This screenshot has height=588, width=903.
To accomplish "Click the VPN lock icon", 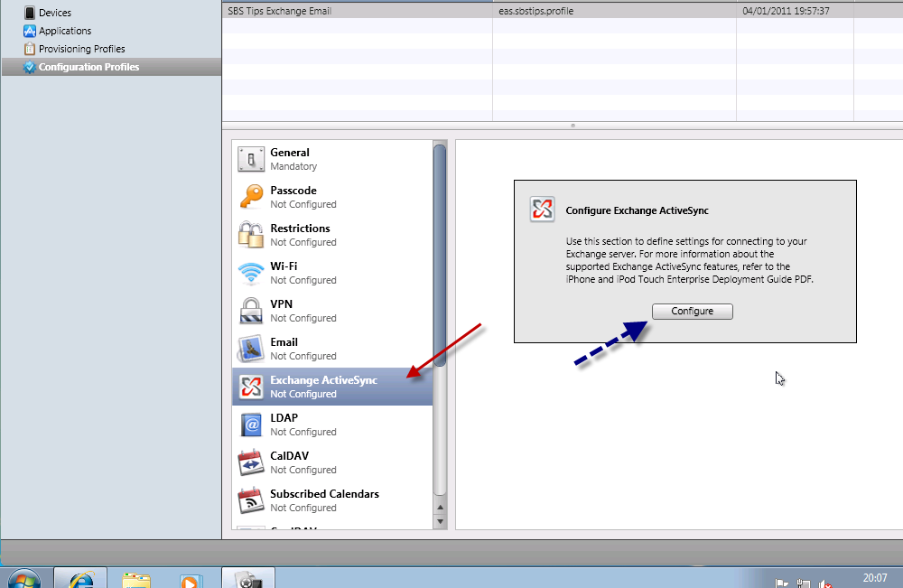I will [250, 311].
